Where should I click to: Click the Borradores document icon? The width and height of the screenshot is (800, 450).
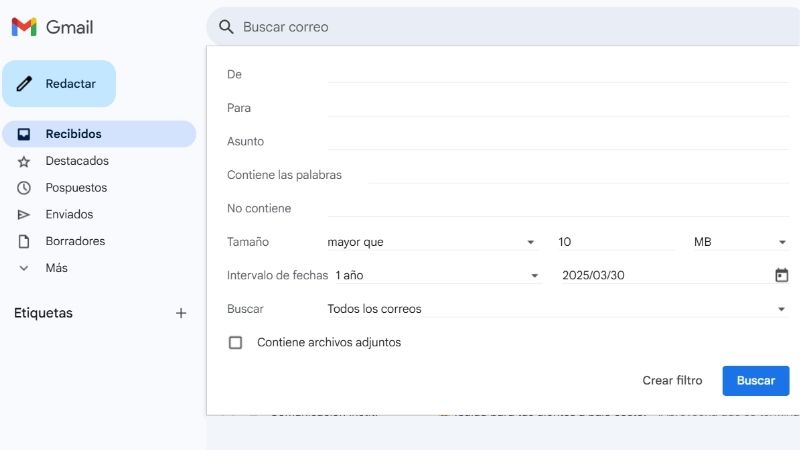click(x=23, y=241)
